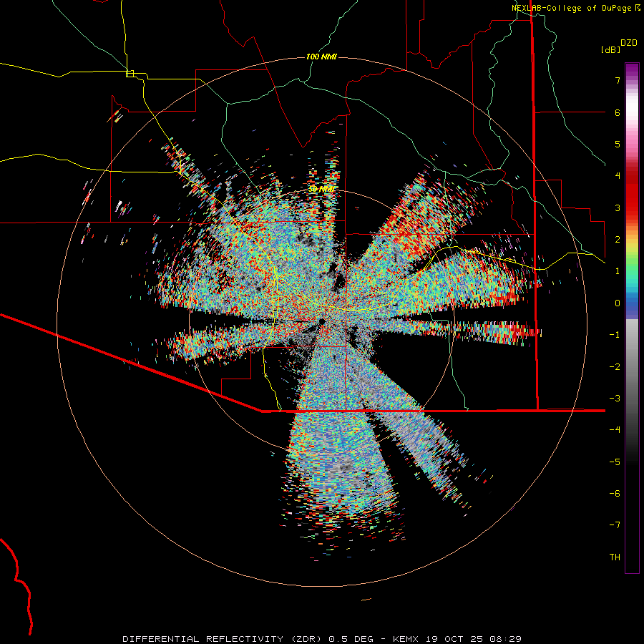This screenshot has width=644, height=644.
Task: Click the -7 value on color scale
Action: (x=615, y=525)
